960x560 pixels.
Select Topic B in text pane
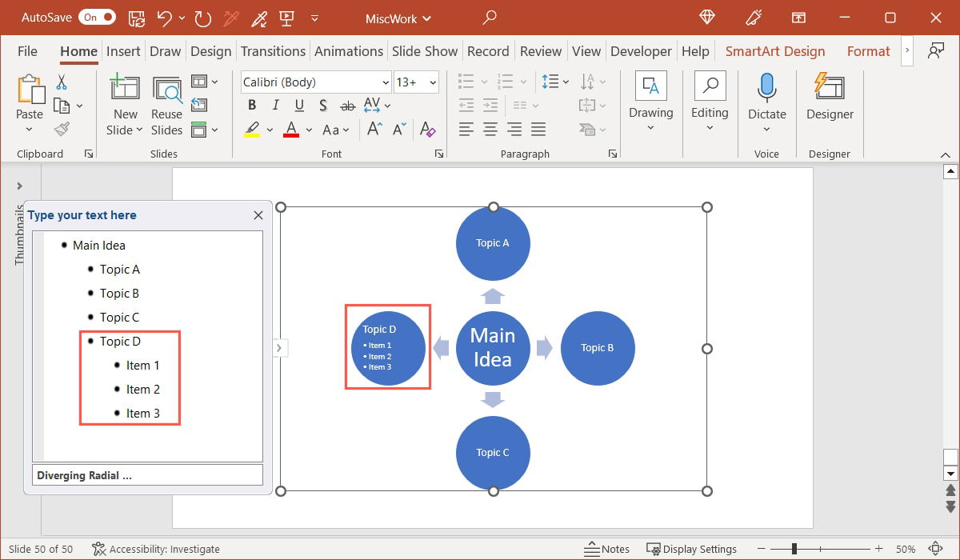click(x=119, y=294)
